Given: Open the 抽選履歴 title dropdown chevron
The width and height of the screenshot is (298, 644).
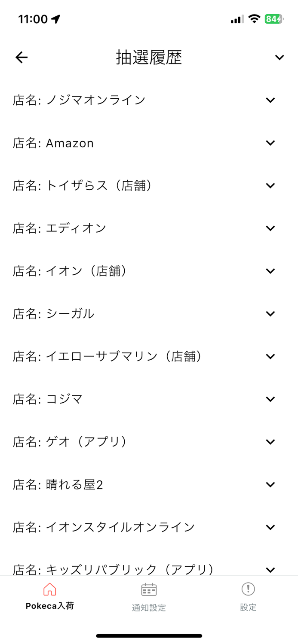Looking at the screenshot, I should [x=279, y=57].
